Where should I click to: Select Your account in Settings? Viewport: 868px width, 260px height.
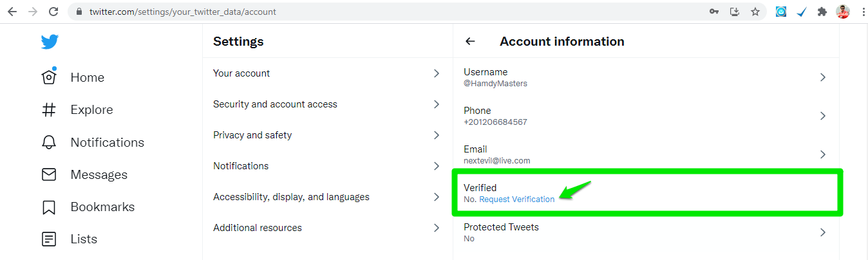[241, 73]
